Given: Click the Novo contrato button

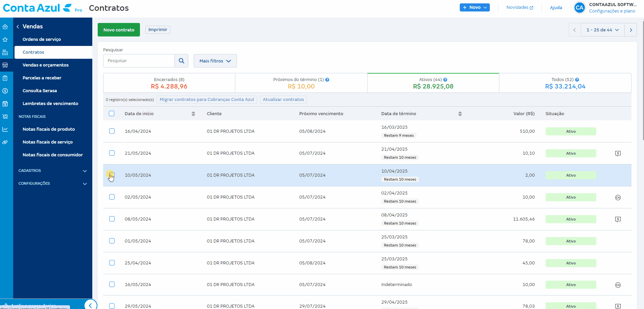Looking at the screenshot, I should pyautogui.click(x=119, y=30).
